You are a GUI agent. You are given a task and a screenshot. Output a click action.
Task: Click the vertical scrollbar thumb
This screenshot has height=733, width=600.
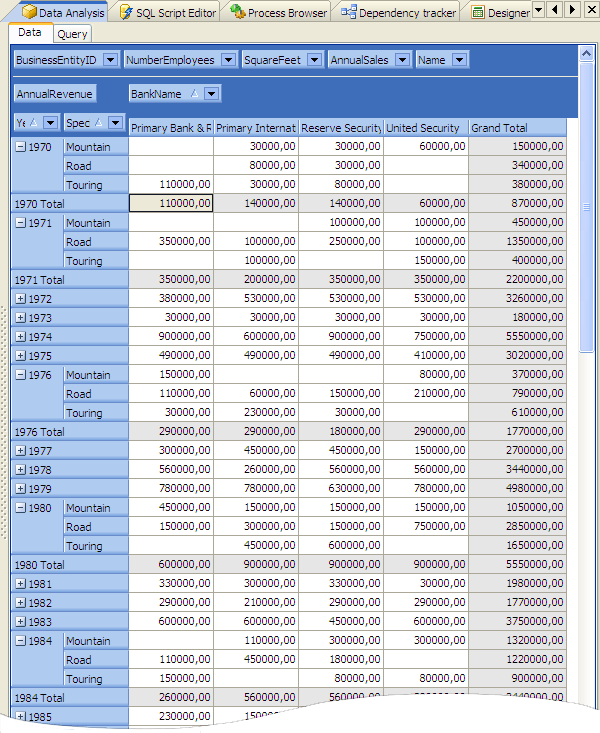586,207
